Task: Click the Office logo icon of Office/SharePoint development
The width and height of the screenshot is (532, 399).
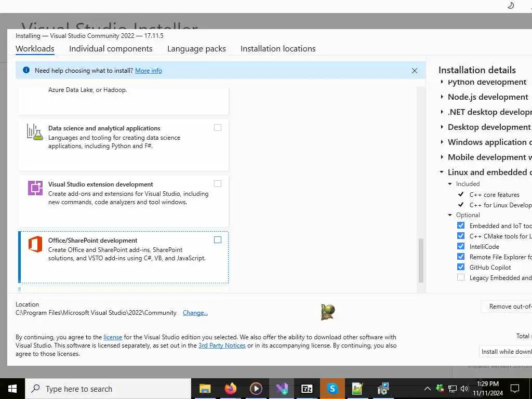Action: (x=35, y=244)
